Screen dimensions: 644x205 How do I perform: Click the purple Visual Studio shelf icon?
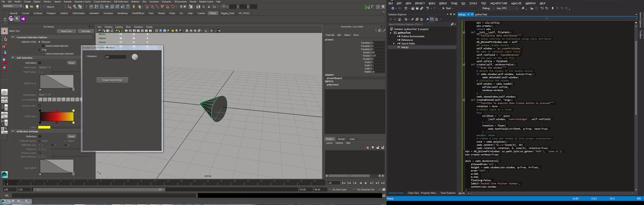23,19
